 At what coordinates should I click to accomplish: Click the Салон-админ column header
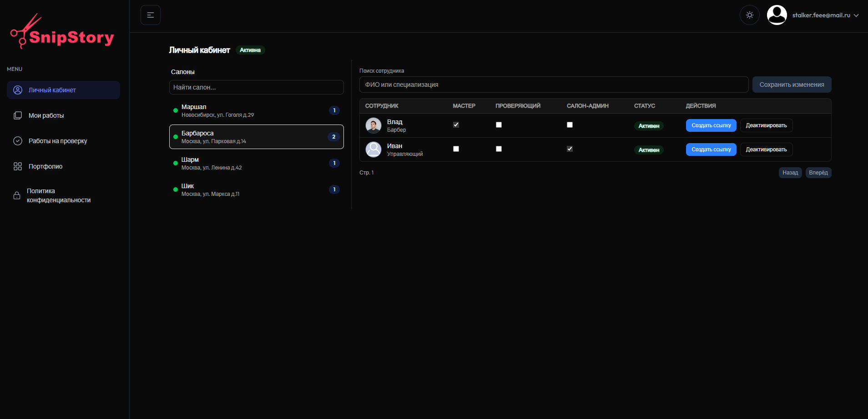point(588,106)
